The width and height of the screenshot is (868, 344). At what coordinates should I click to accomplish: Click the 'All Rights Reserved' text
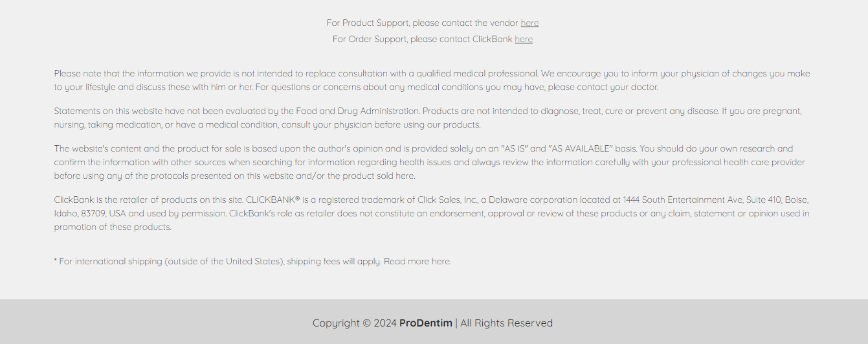(x=507, y=323)
